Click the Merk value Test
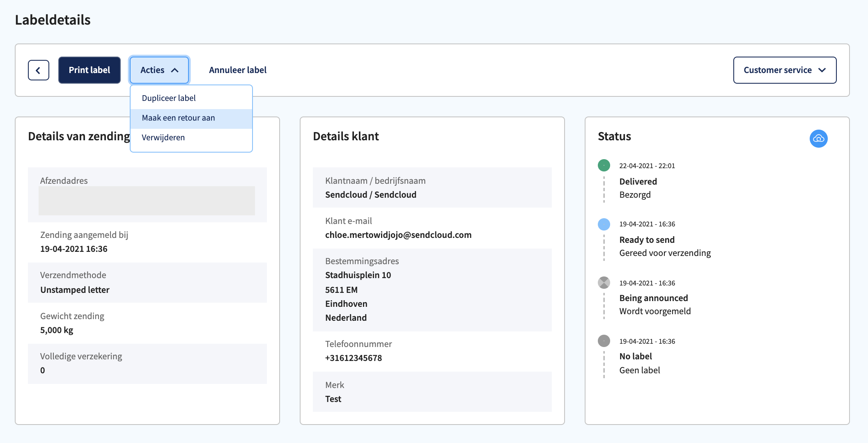Viewport: 868px width, 443px height. tap(333, 399)
